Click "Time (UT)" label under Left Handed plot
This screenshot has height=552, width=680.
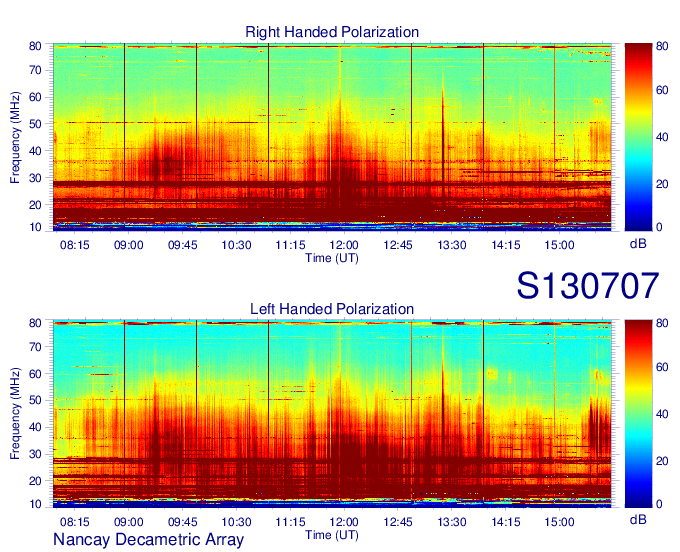pyautogui.click(x=332, y=535)
